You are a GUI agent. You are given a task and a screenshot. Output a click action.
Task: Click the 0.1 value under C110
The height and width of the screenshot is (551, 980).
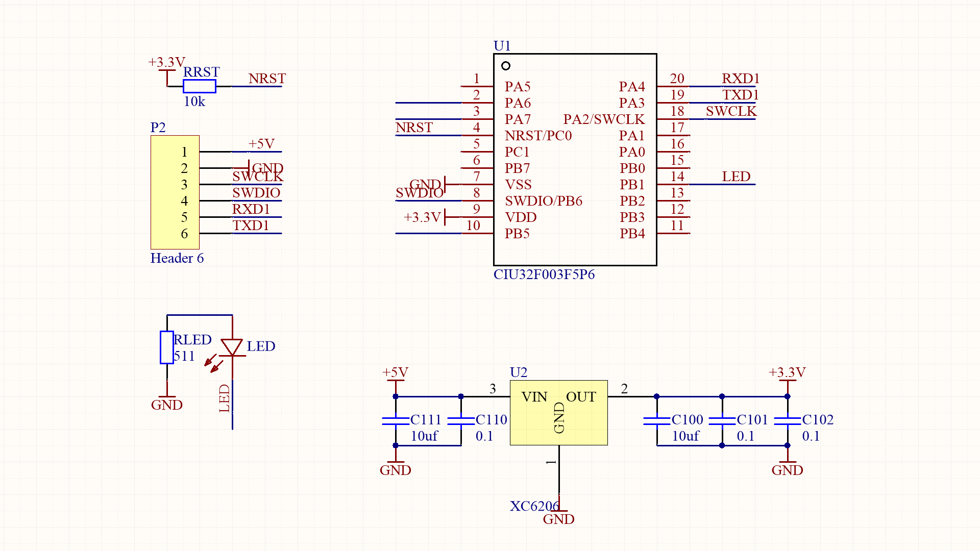484,436
